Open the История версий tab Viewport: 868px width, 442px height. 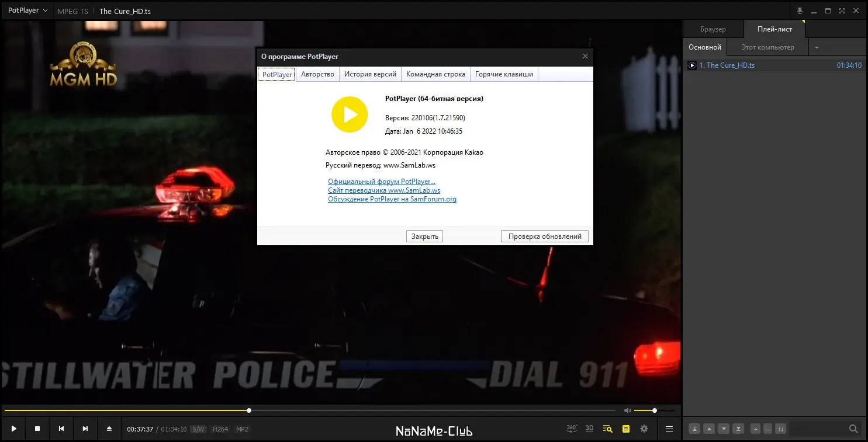point(370,74)
